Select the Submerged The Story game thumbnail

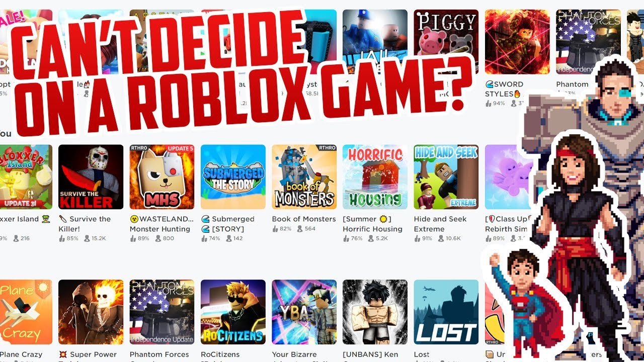tap(233, 177)
